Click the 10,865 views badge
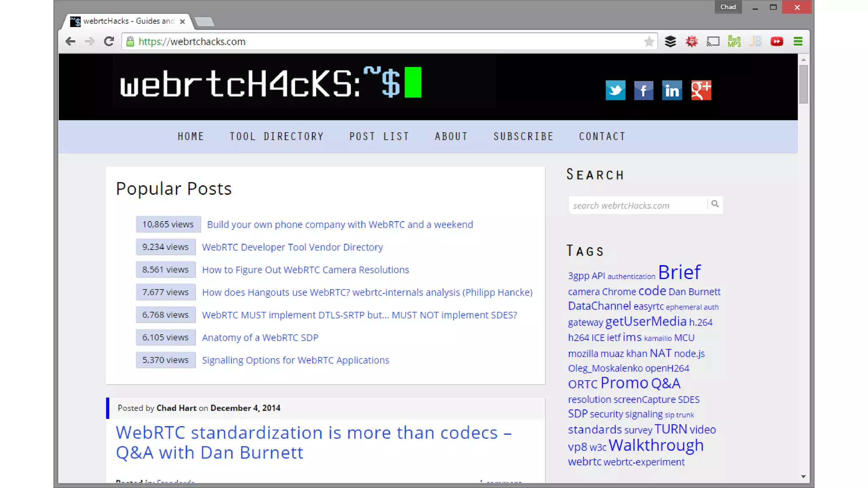 coord(168,225)
